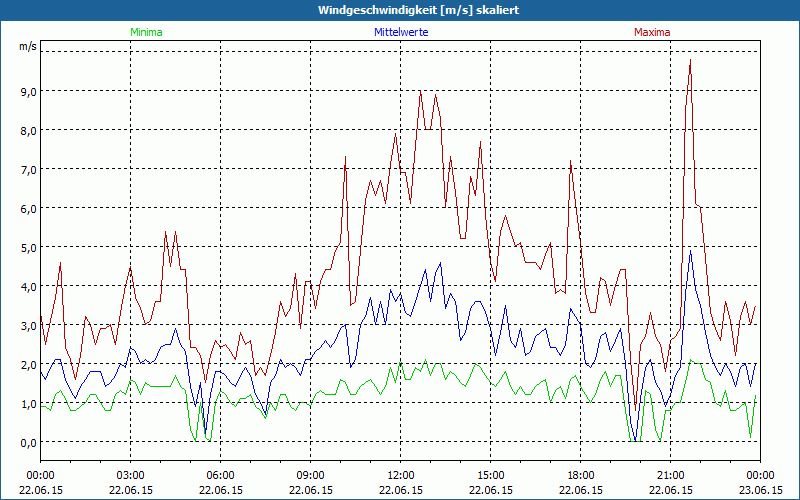The image size is (800, 500).
Task: Click the 0,0 y-axis value
Action: point(29,443)
